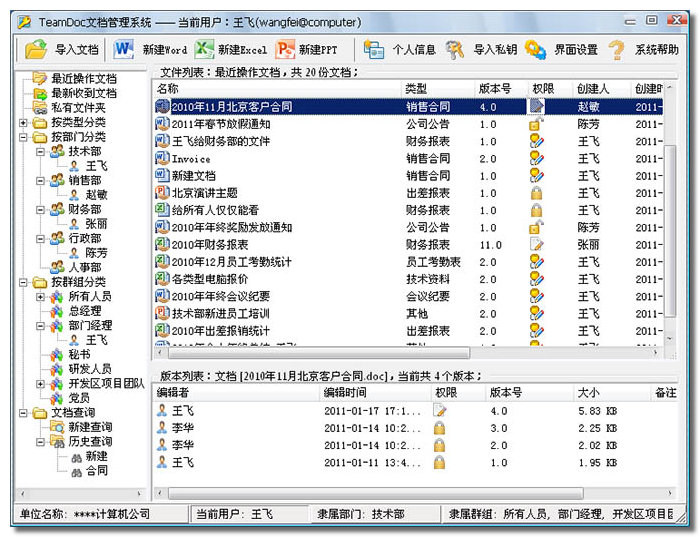Select the 2010年财务报表 document row
Screen dimensions: 700x537
pos(210,244)
